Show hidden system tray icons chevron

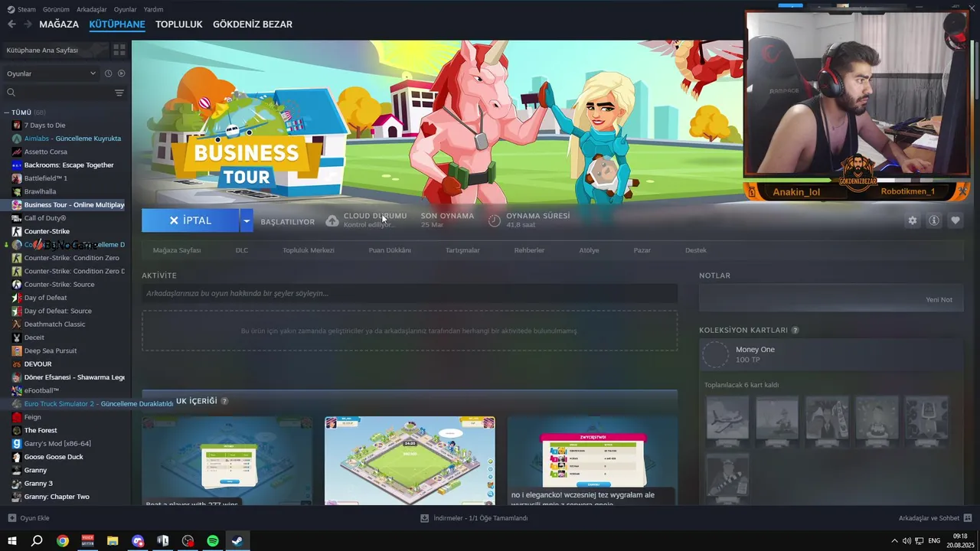(895, 541)
